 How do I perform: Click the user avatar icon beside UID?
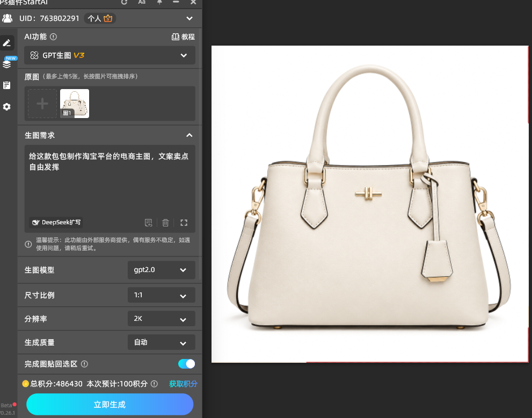7,18
